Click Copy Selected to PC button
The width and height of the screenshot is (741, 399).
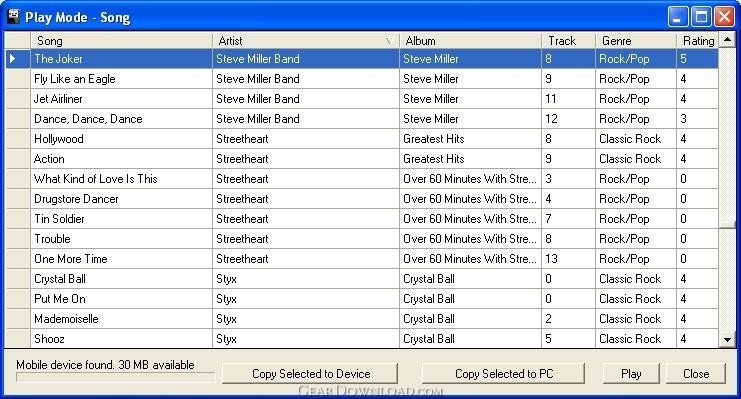coord(503,373)
